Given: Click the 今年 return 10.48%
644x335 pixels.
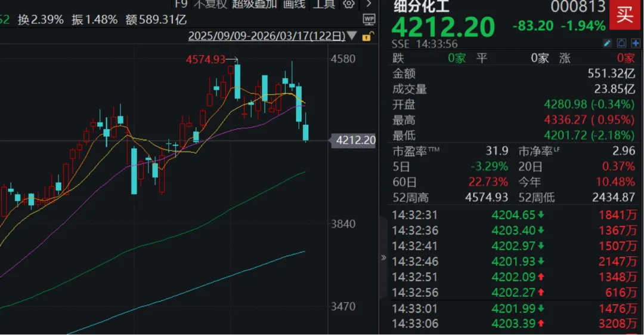Looking at the screenshot, I should [x=615, y=182].
